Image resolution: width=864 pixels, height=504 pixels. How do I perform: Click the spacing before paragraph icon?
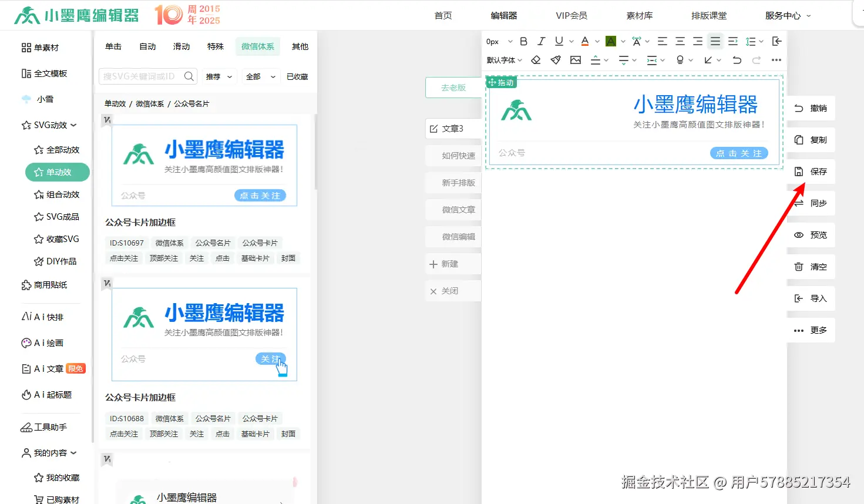coord(596,60)
